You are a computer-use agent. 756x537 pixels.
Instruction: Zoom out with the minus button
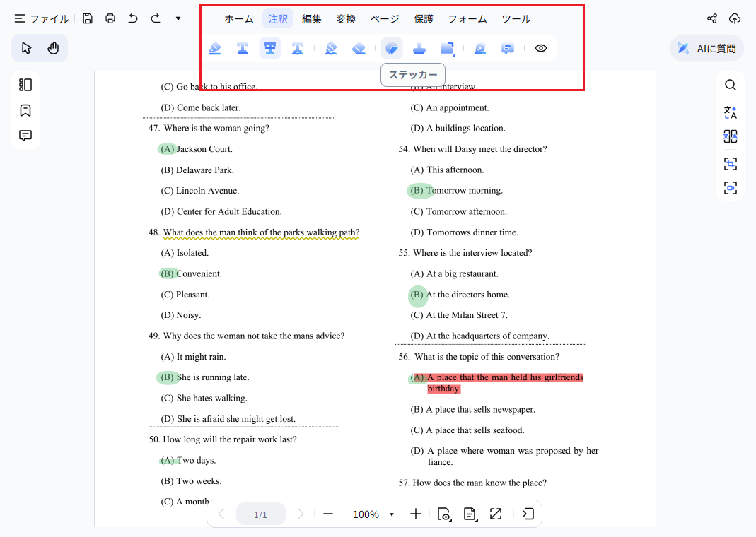328,514
